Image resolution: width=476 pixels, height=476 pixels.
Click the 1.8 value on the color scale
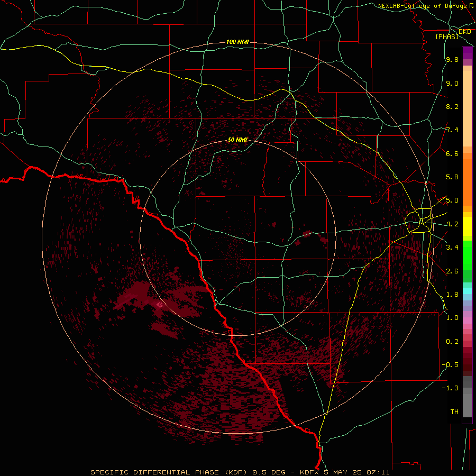(x=452, y=295)
